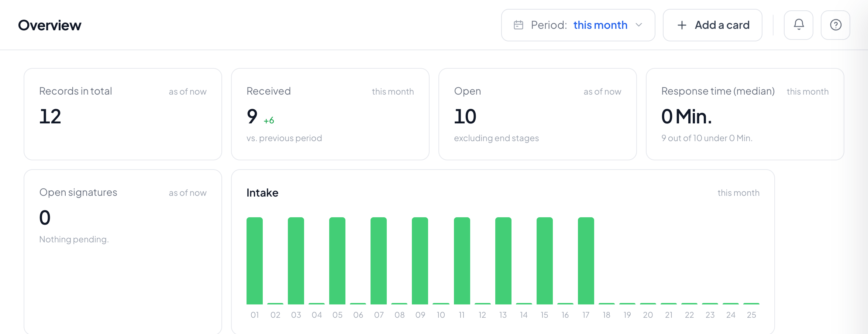The image size is (868, 334).
Task: Click the Intake bar for day 09
Action: pos(420,261)
